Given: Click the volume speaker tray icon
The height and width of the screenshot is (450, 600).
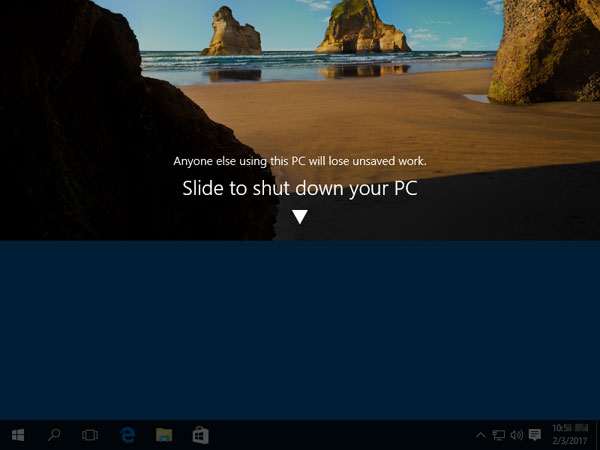Looking at the screenshot, I should 516,435.
